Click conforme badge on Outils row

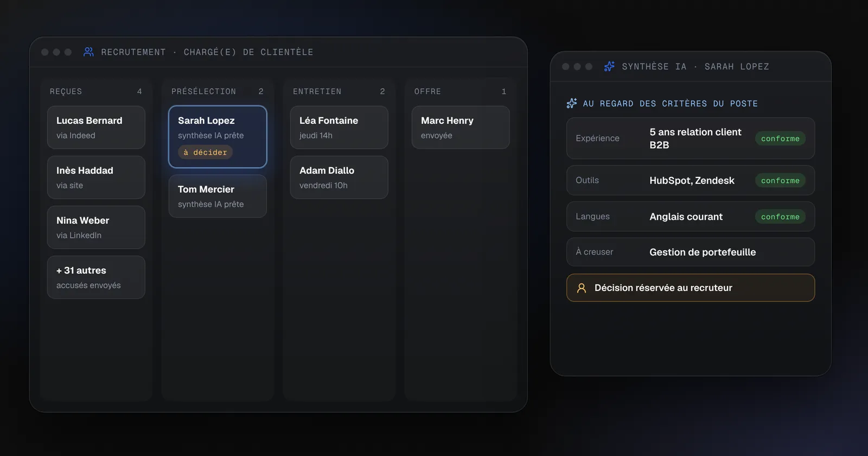pos(780,180)
